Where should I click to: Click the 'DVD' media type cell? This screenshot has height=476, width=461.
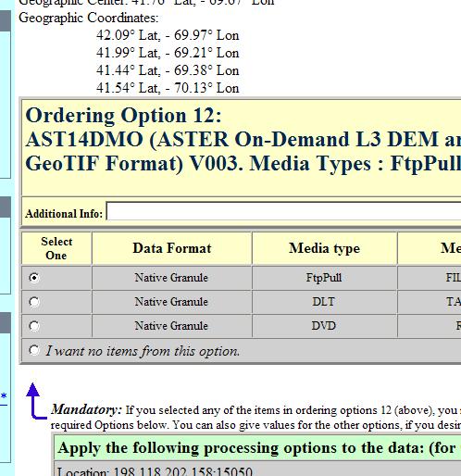324,325
